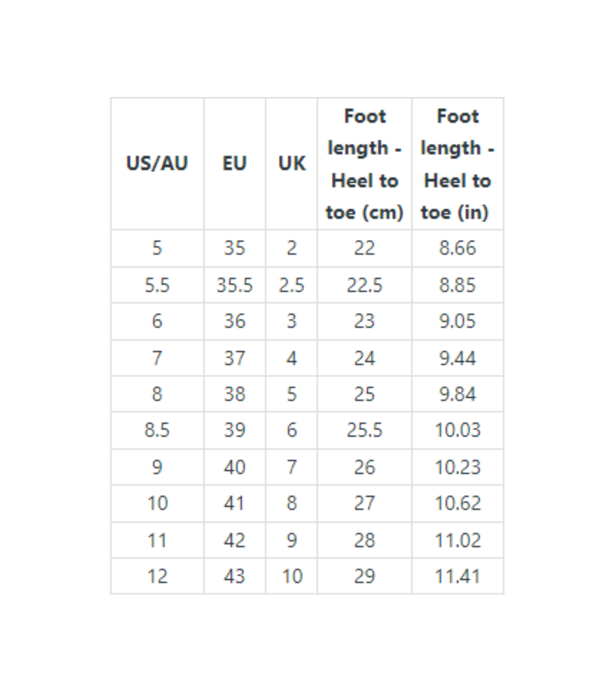Click EU size 41 cell

234,503
